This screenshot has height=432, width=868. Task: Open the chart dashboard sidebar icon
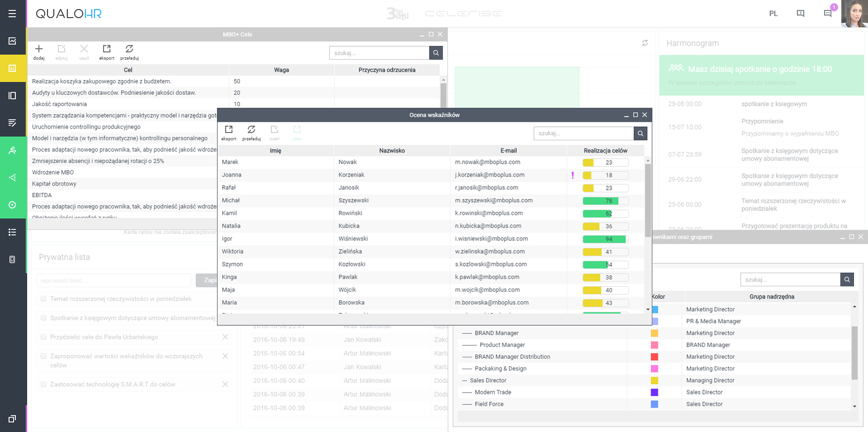click(x=12, y=41)
